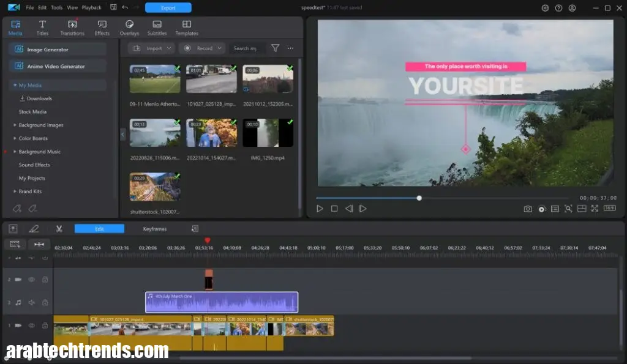Hide video track 2 with eye icon

coord(31,280)
